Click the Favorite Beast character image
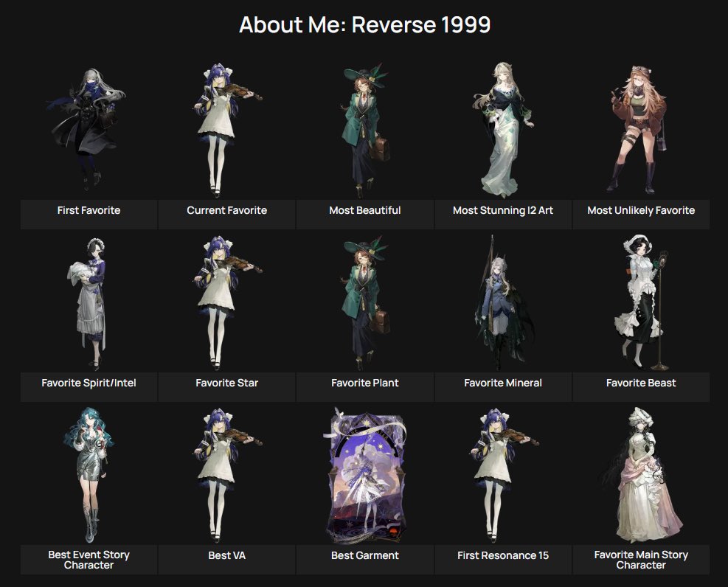 click(x=642, y=303)
